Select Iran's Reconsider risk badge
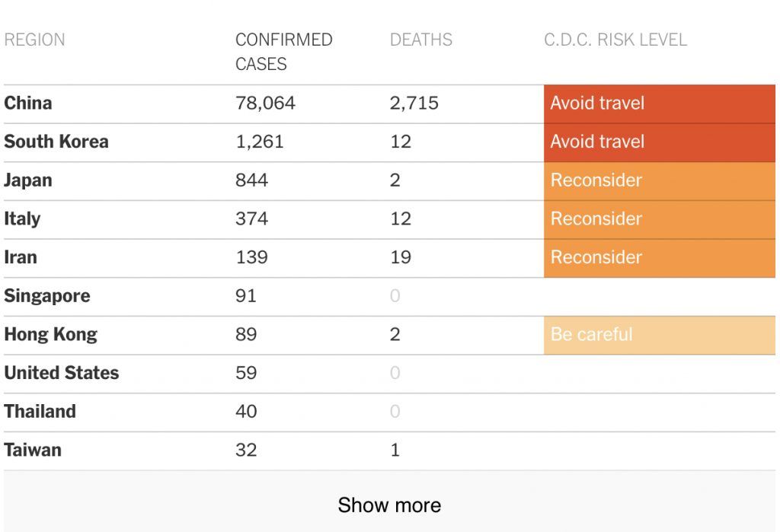This screenshot has width=780, height=532. [660, 258]
